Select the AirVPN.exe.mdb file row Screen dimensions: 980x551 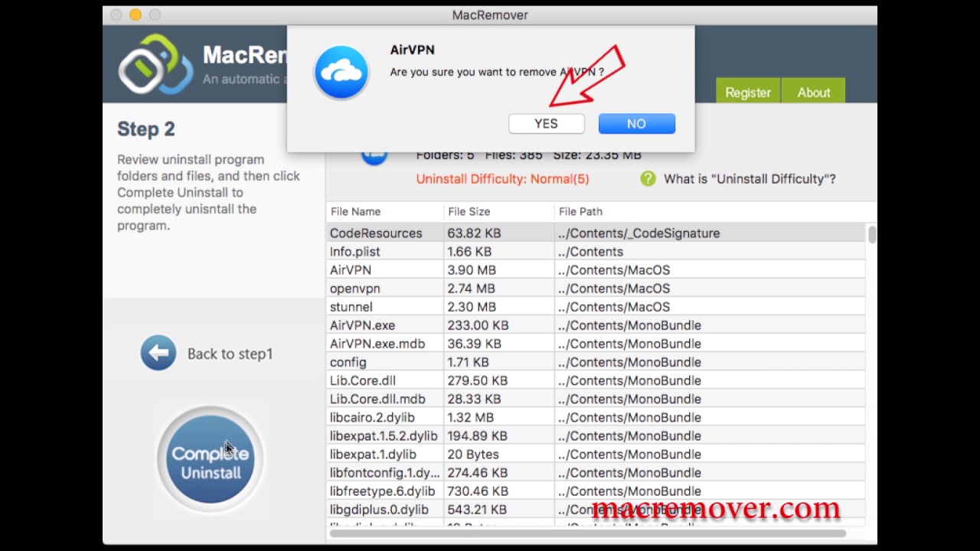point(596,344)
